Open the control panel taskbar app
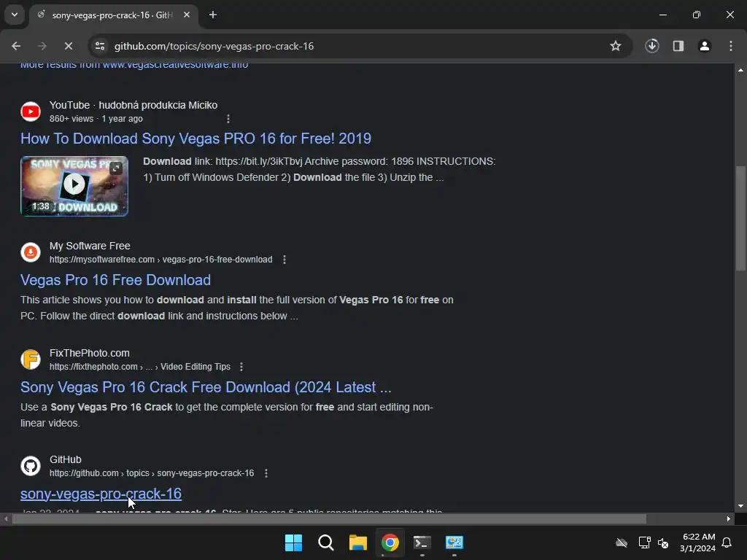Image resolution: width=747 pixels, height=560 pixels. tap(454, 542)
